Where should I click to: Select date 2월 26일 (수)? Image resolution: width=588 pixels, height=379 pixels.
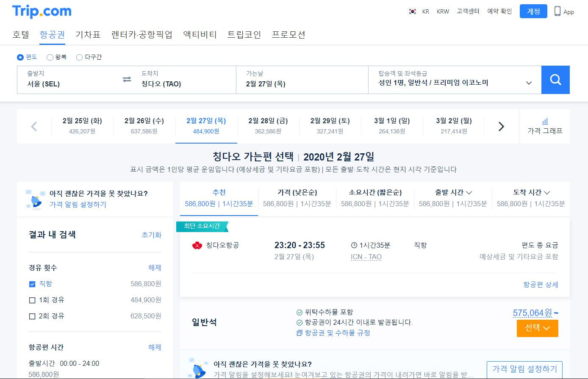coord(144,126)
